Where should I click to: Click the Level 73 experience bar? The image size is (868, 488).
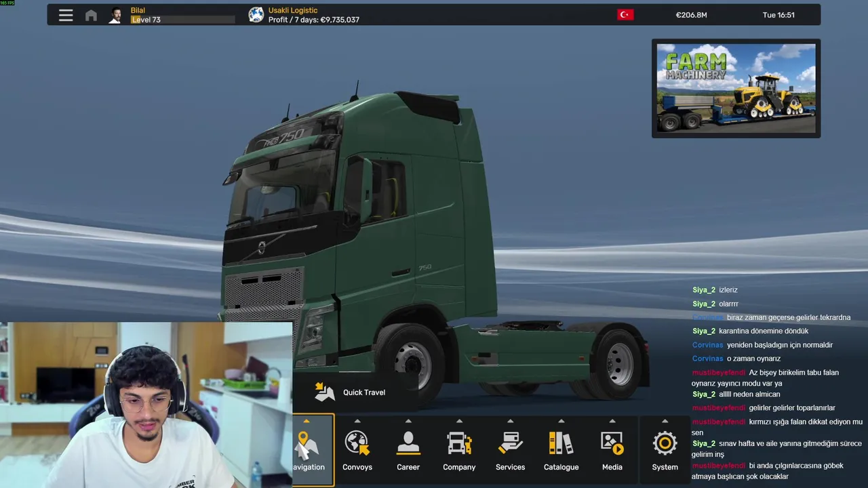click(183, 20)
